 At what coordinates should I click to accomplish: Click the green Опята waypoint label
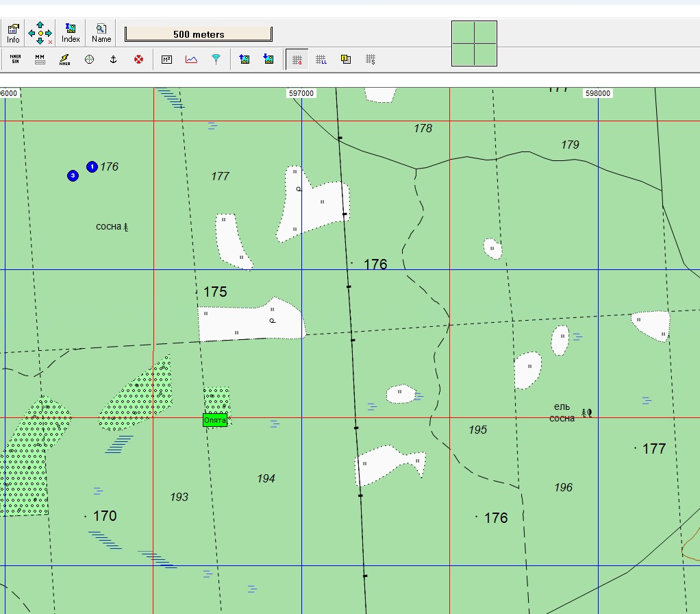215,420
